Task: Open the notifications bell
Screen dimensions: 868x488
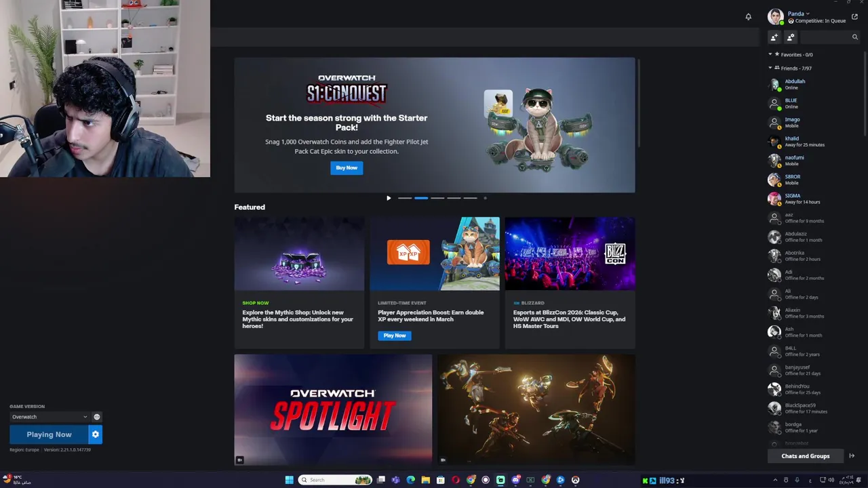Action: 748,17
